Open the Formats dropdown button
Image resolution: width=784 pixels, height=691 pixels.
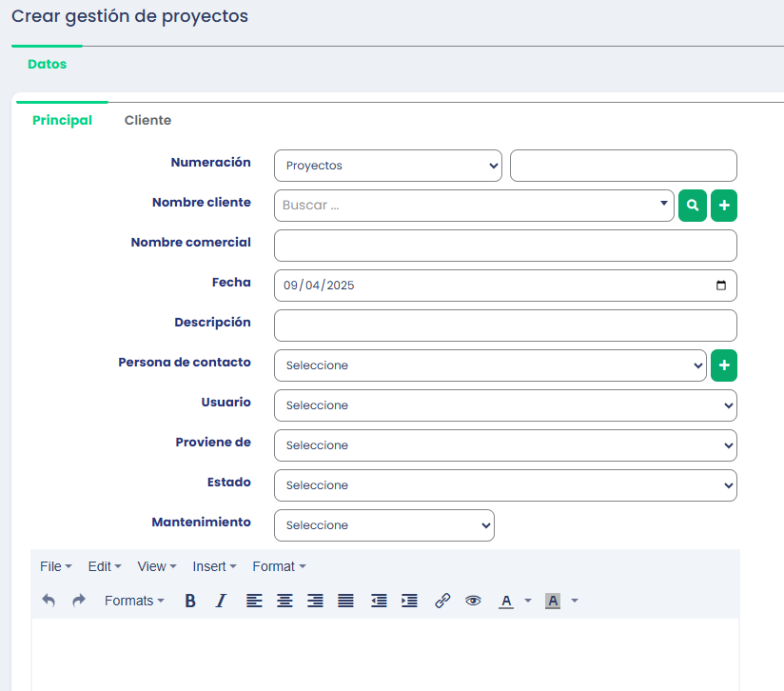point(134,601)
